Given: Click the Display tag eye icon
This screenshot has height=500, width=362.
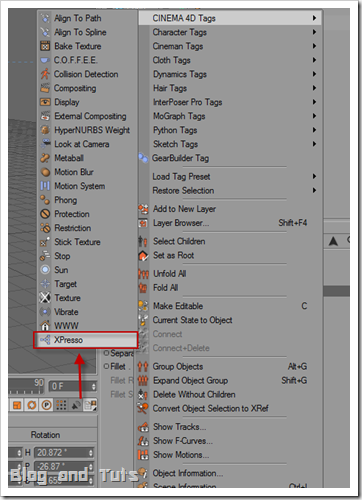Looking at the screenshot, I should [x=45, y=102].
